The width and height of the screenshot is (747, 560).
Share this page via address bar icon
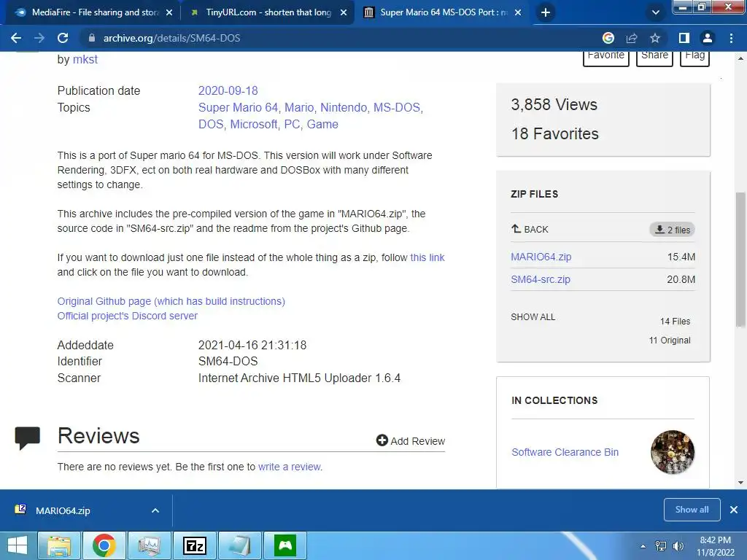[x=632, y=38]
